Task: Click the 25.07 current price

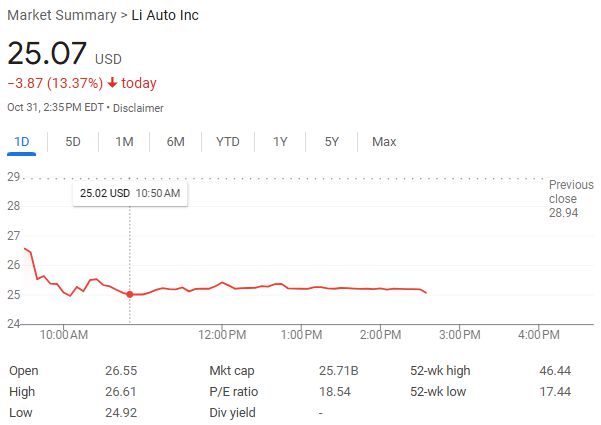Action: [x=47, y=54]
